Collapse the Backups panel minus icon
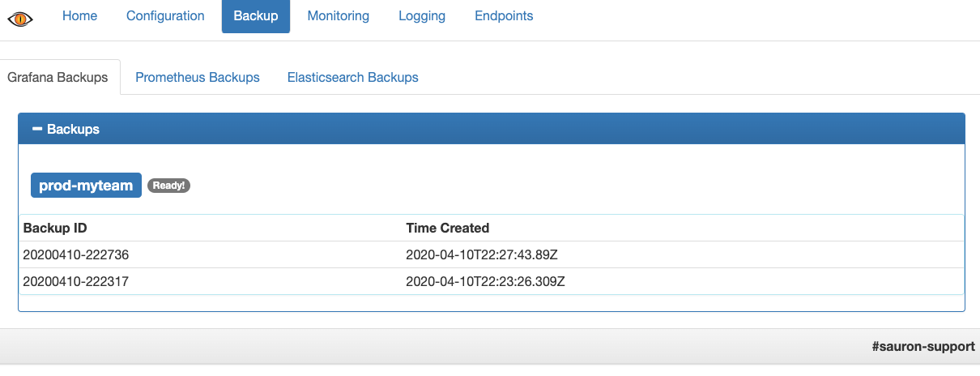The height and width of the screenshot is (376, 980). click(x=36, y=129)
